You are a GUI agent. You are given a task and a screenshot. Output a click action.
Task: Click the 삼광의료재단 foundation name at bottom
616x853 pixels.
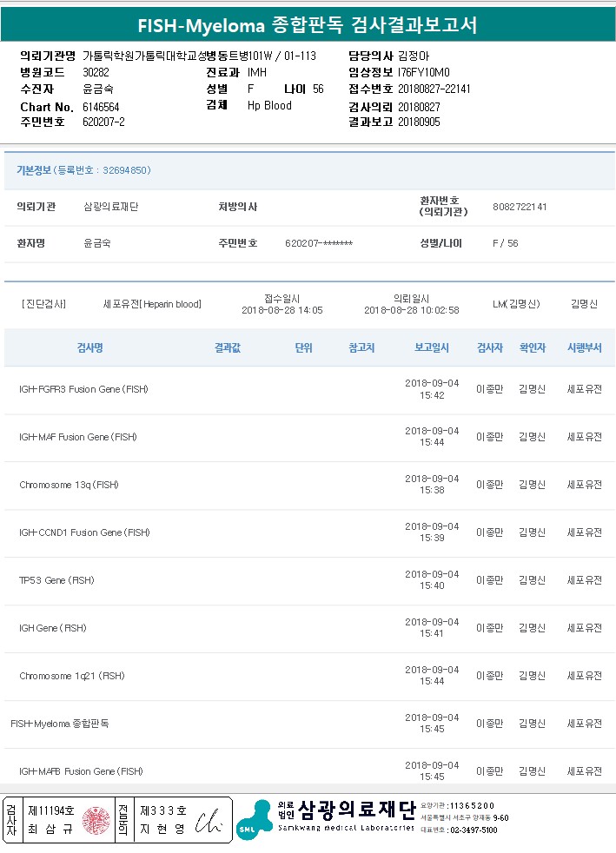pyautogui.click(x=356, y=810)
